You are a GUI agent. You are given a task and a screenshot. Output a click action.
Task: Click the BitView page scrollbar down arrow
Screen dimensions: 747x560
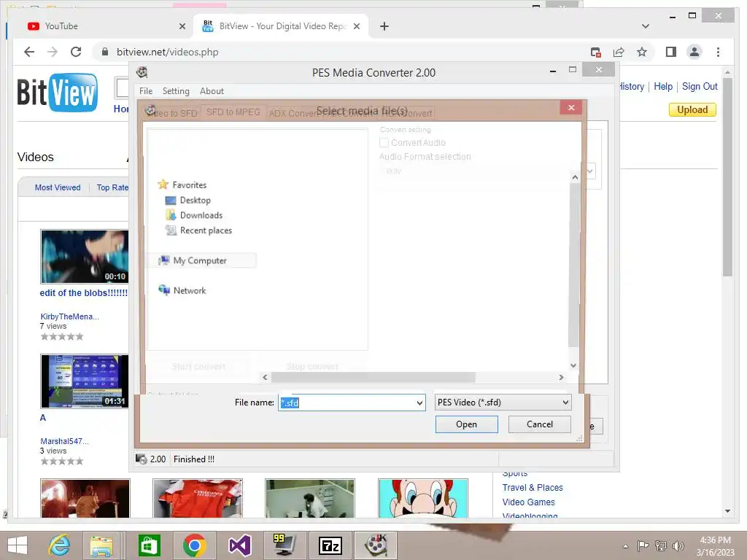tap(727, 511)
